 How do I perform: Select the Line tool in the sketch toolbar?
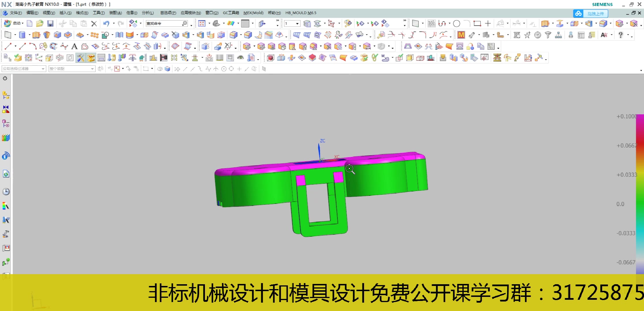8,46
